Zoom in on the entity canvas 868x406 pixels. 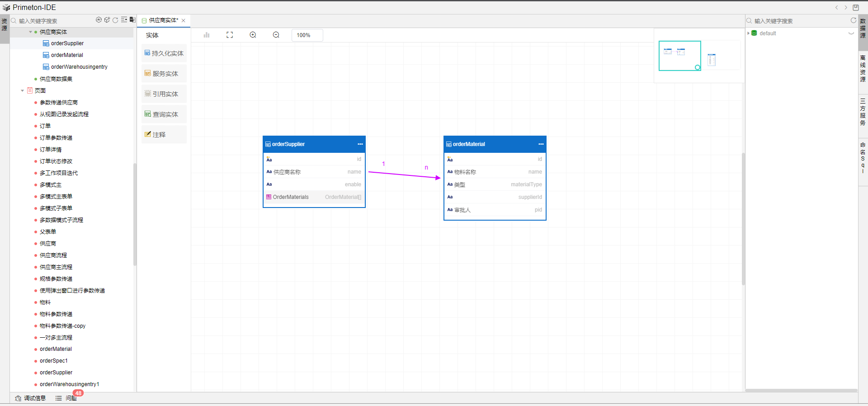click(x=253, y=35)
